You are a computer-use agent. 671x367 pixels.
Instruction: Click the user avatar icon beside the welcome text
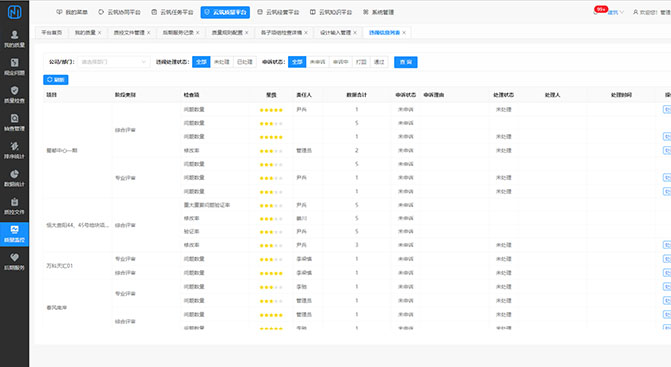pyautogui.click(x=635, y=12)
